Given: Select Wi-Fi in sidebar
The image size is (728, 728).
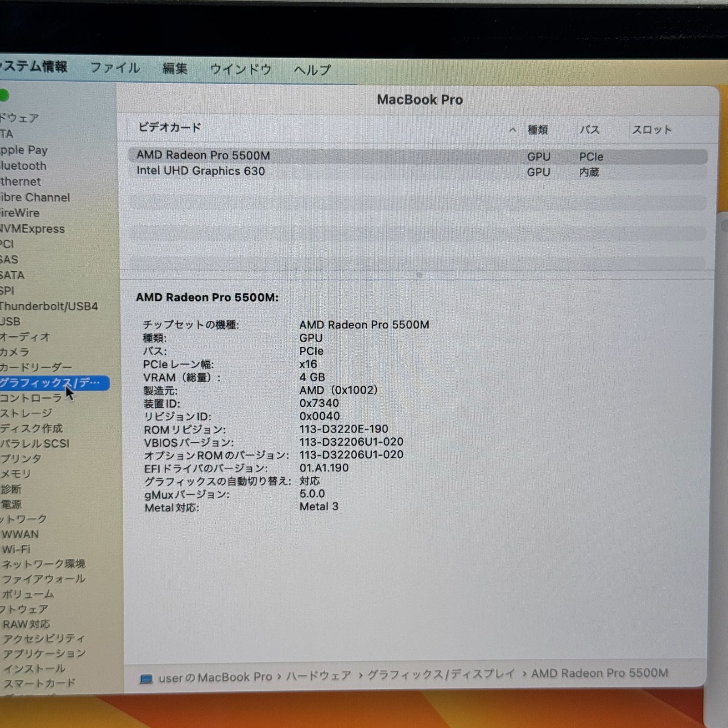Looking at the screenshot, I should (16, 549).
